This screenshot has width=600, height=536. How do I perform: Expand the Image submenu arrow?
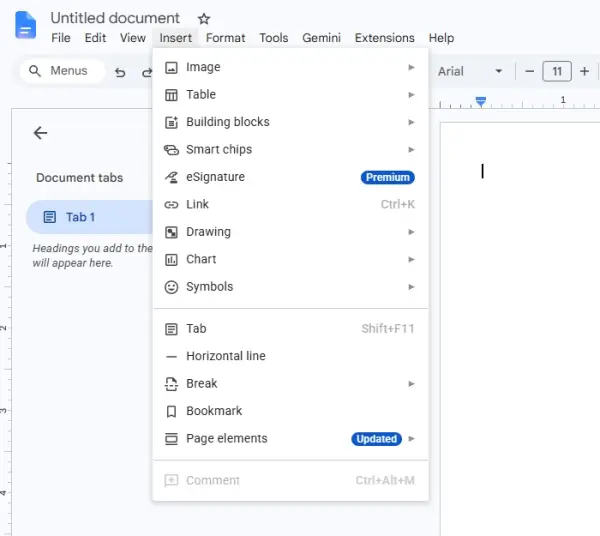(411, 67)
